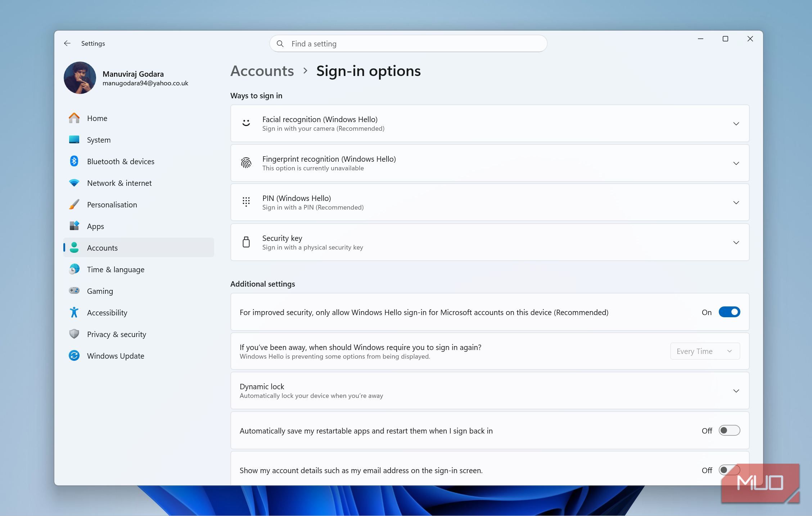Open Accounts in the sidebar

coord(139,247)
